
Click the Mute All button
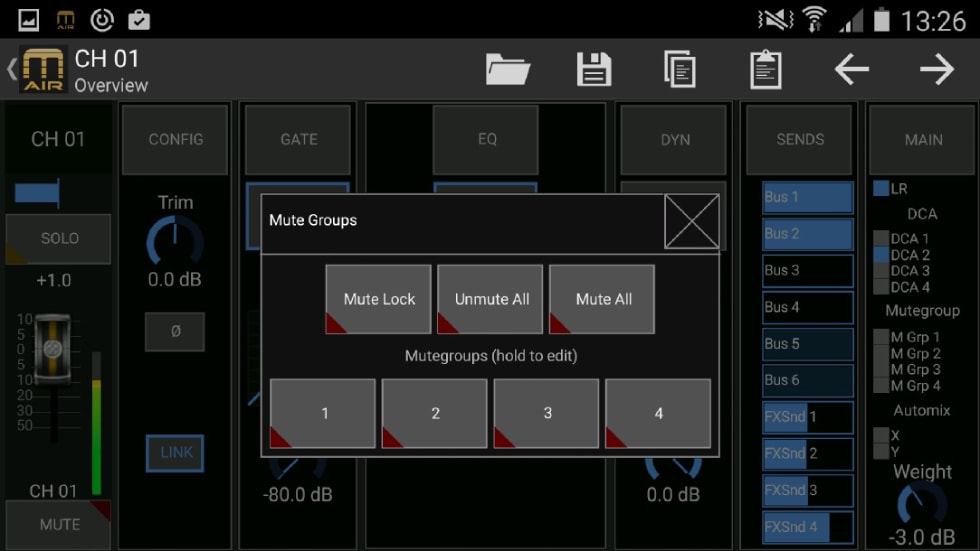pos(602,299)
